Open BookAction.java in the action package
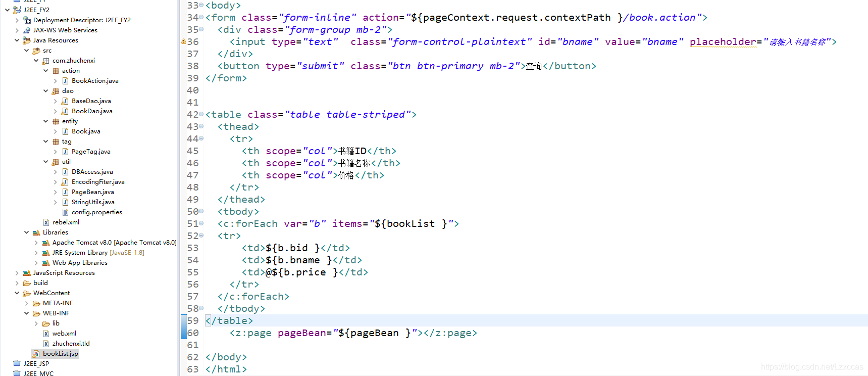This screenshot has height=376, width=868. (x=95, y=81)
